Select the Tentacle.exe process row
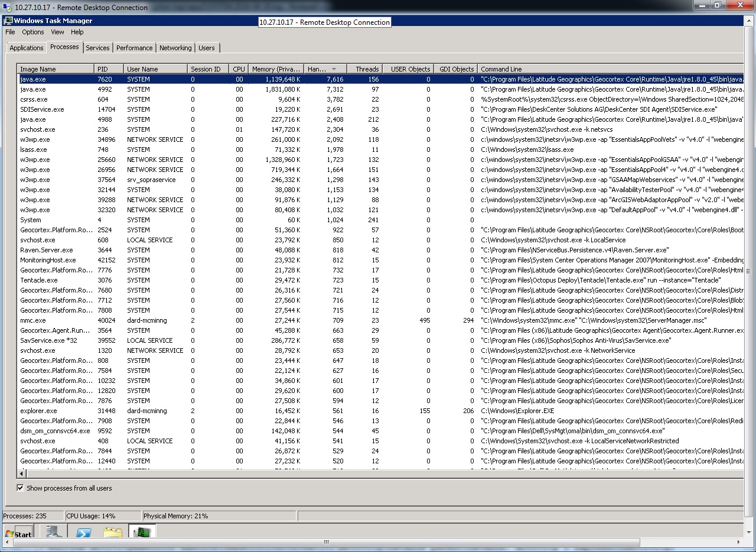 (380, 280)
